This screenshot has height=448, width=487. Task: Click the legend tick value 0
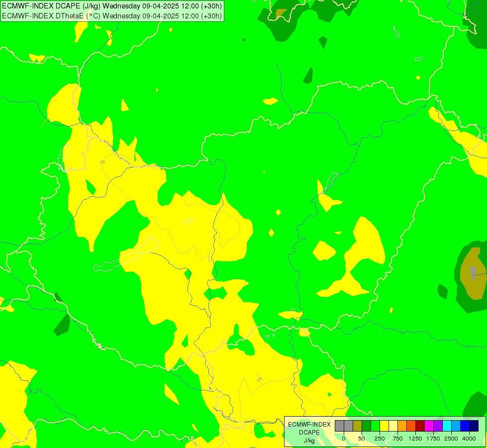tap(344, 439)
